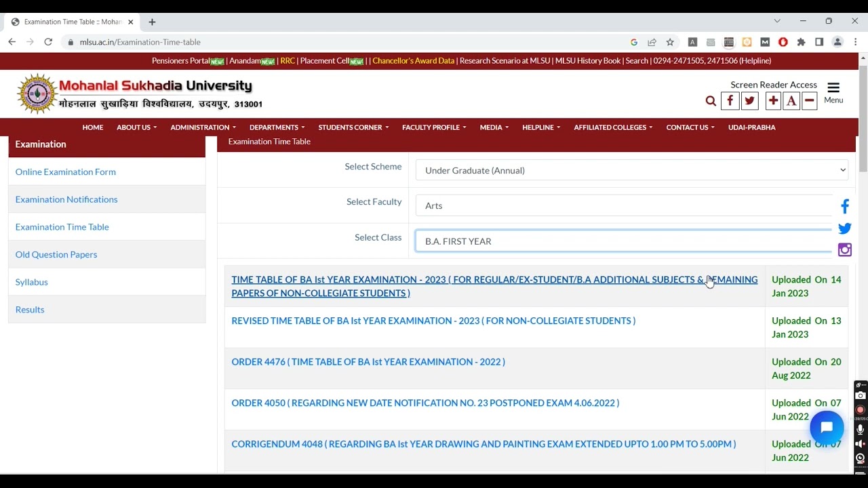Open the university Twitter icon in header

tap(749, 101)
